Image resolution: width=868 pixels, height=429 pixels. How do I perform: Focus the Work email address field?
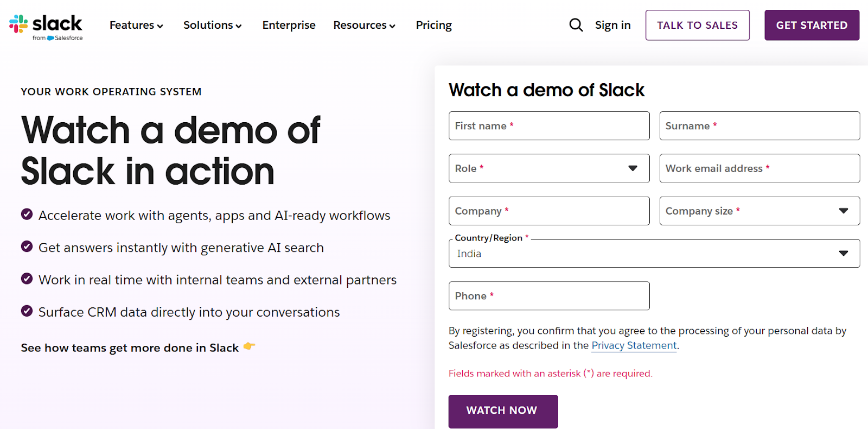click(759, 168)
